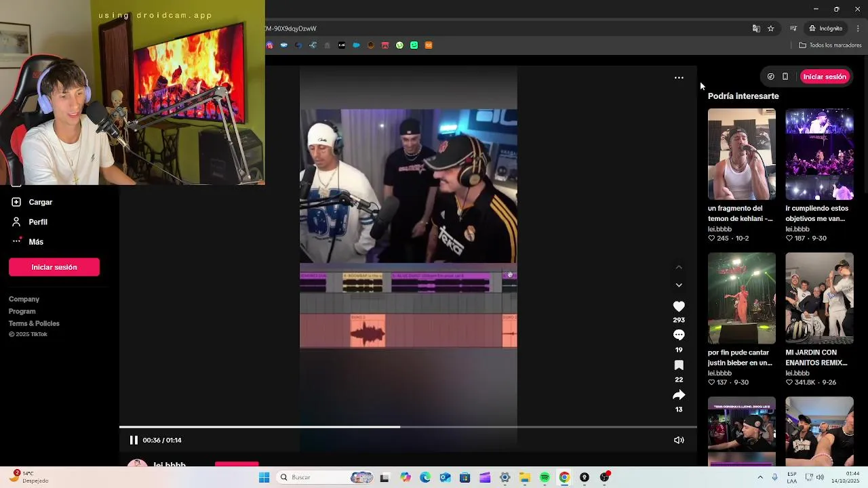The image size is (868, 488).
Task: Share the video with the arrow icon
Action: point(679,395)
